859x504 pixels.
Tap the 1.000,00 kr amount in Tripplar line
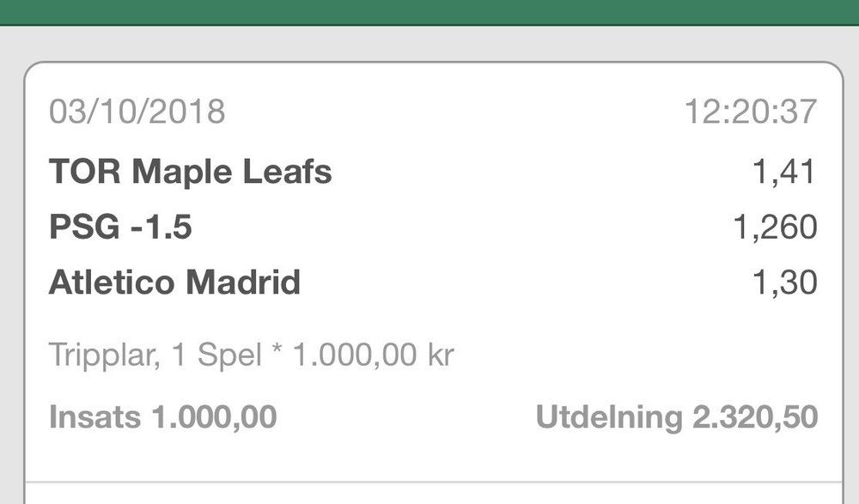[374, 355]
